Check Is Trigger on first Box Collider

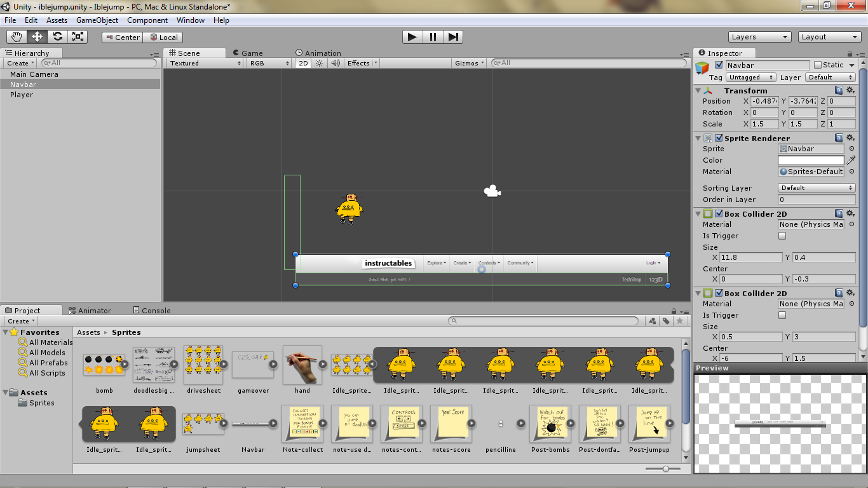tap(782, 236)
